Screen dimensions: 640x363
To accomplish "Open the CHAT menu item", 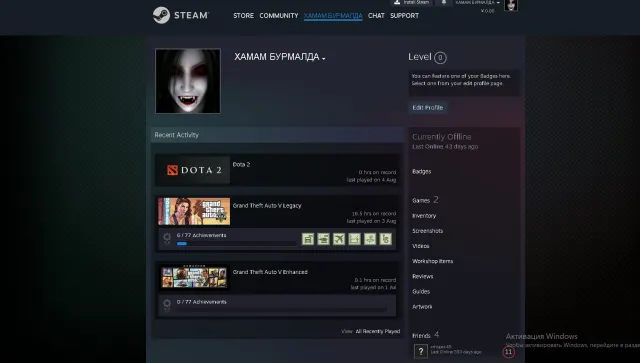I will (x=376, y=16).
